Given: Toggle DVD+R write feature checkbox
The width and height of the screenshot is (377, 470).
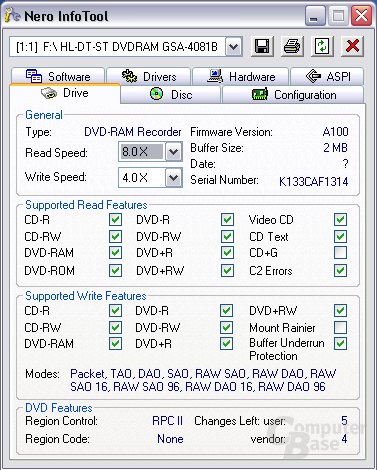Looking at the screenshot, I should (226, 343).
